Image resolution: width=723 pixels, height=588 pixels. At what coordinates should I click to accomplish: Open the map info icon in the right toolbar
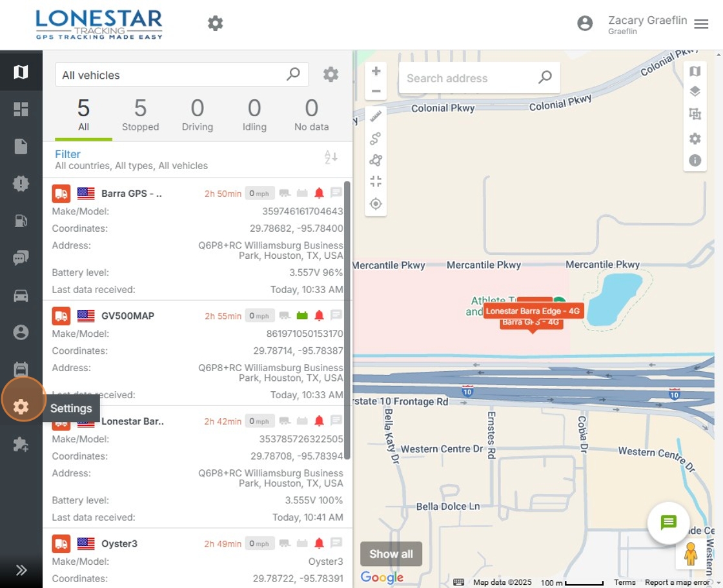pos(695,160)
